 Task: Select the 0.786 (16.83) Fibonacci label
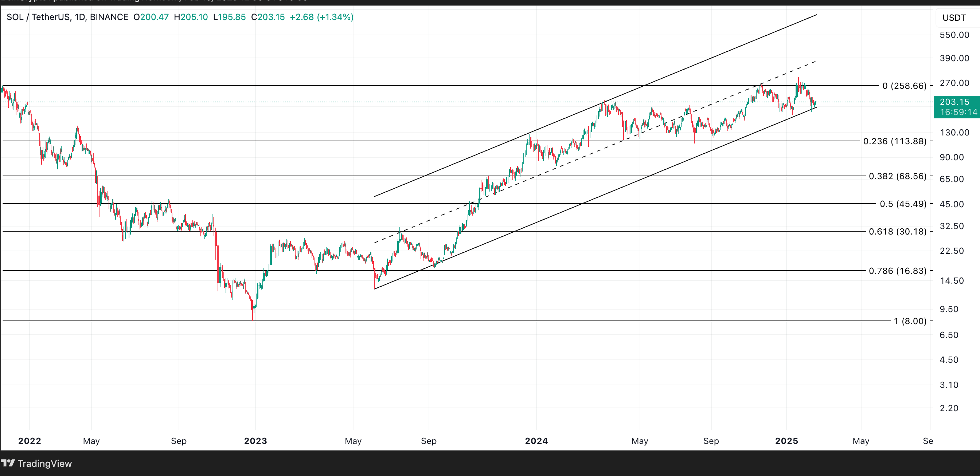point(897,271)
